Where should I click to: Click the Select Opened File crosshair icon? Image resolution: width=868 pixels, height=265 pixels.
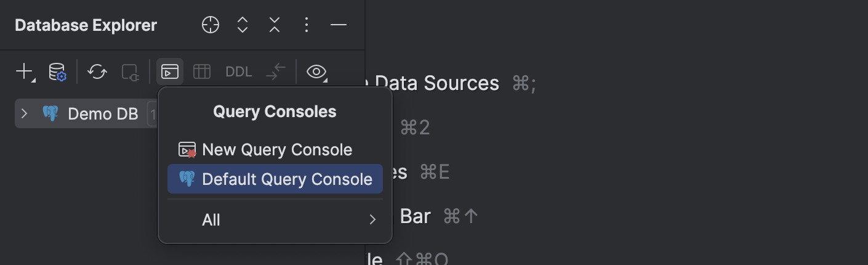[211, 25]
